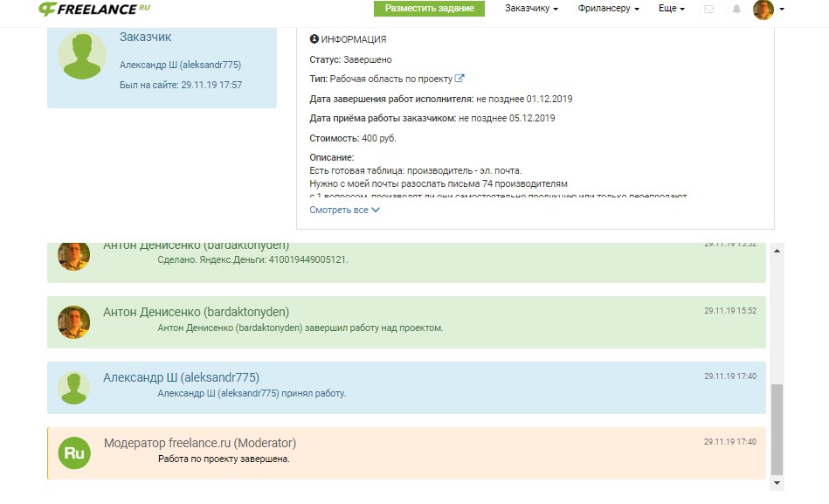The width and height of the screenshot is (829, 504).
Task: Open the Freelance.ru logo homepage
Action: point(94,9)
